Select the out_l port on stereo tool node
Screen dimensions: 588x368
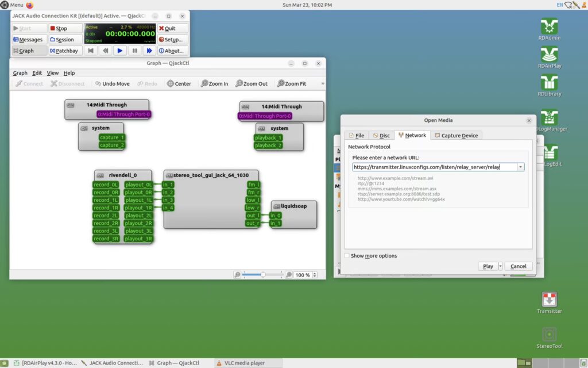pos(253,216)
